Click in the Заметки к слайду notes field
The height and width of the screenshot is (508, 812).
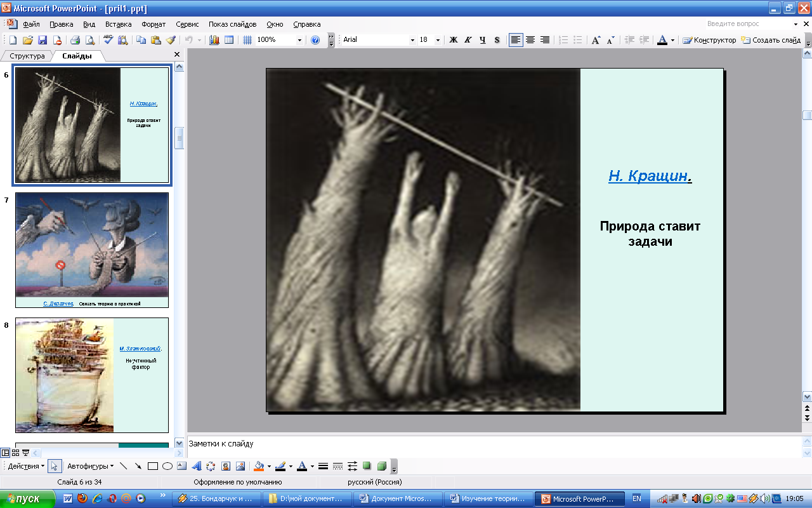[495, 444]
